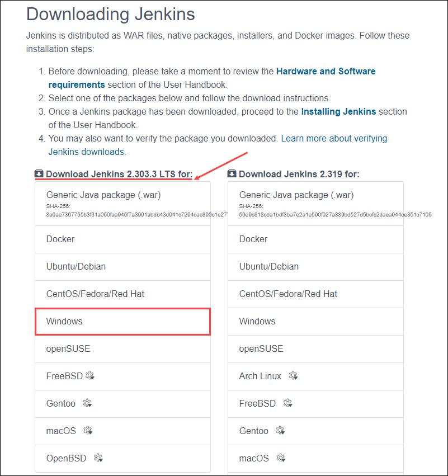Click the gear icon beside macOS under Jenkins 2.319
Image resolution: width=448 pixels, height=476 pixels.
click(x=281, y=457)
